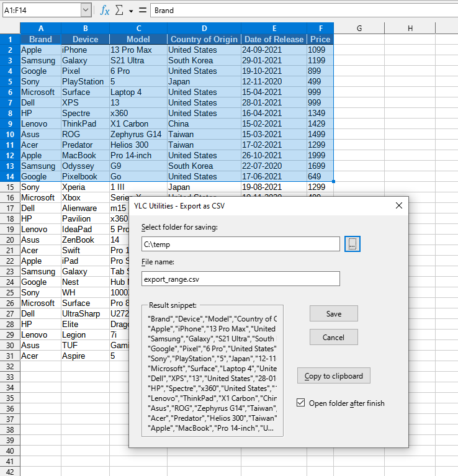458x476 pixels.
Task: Open the Sum function dropdown arrow
Action: tap(131, 11)
